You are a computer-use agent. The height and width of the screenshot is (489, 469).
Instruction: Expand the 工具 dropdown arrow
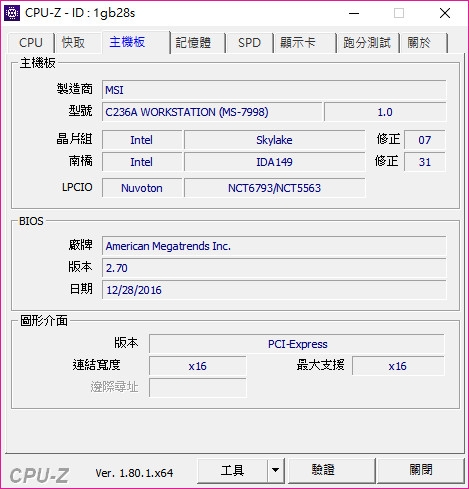pos(275,471)
